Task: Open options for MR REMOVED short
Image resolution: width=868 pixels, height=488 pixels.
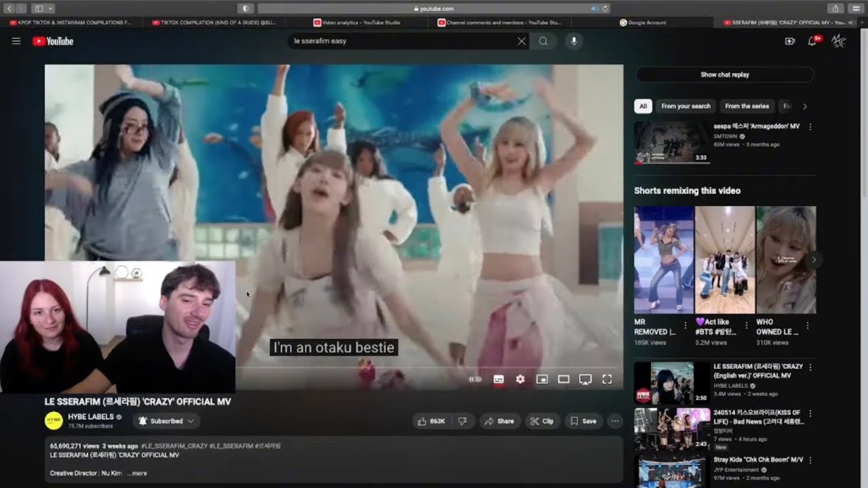Action: tap(686, 325)
